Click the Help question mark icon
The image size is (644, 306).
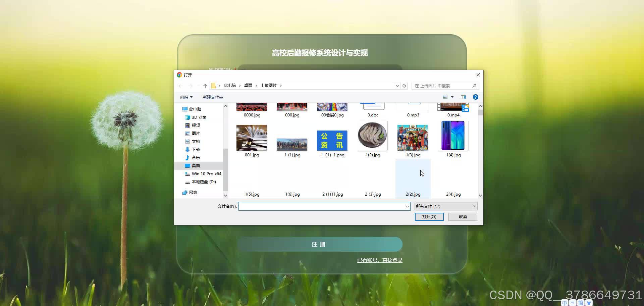tap(475, 97)
